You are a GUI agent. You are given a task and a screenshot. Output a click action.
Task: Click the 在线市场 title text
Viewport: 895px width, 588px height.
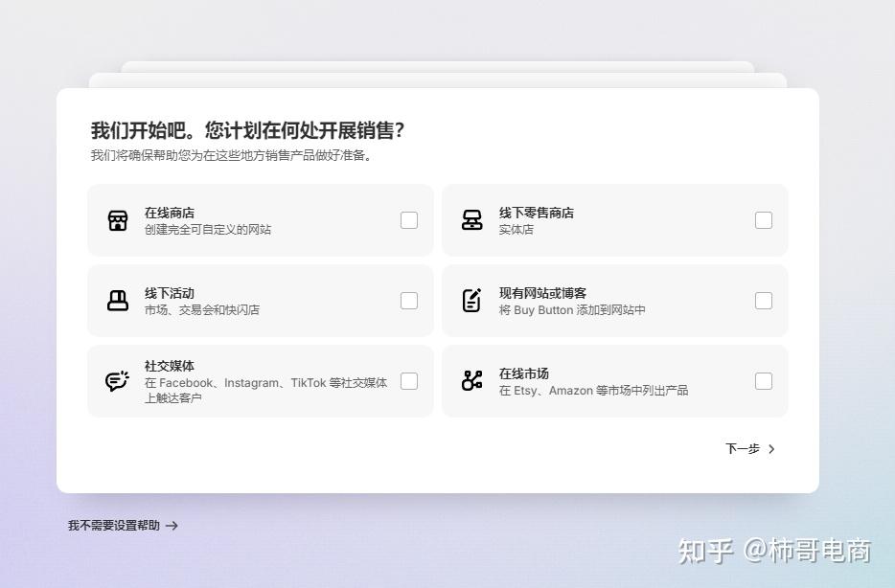click(524, 373)
